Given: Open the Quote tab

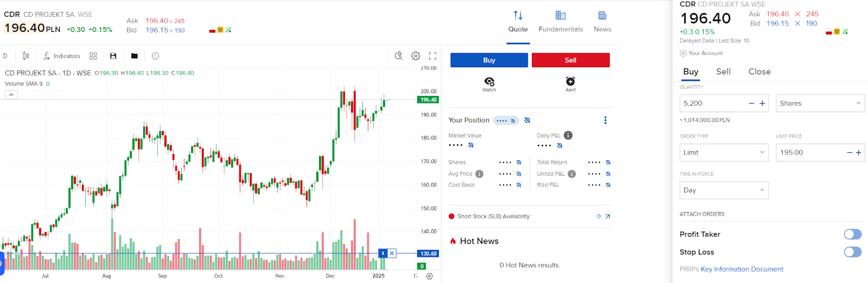Looking at the screenshot, I should [x=518, y=22].
